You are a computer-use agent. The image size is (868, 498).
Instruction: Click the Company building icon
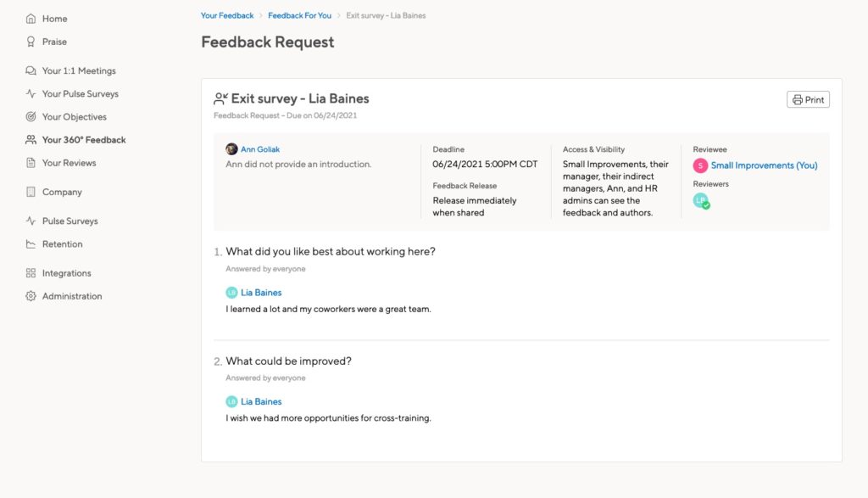[31, 193]
